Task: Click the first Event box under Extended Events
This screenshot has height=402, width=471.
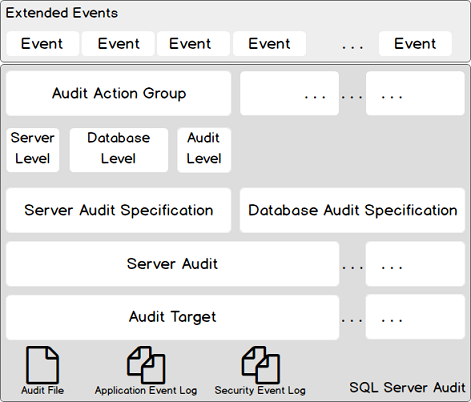Action: coord(42,44)
